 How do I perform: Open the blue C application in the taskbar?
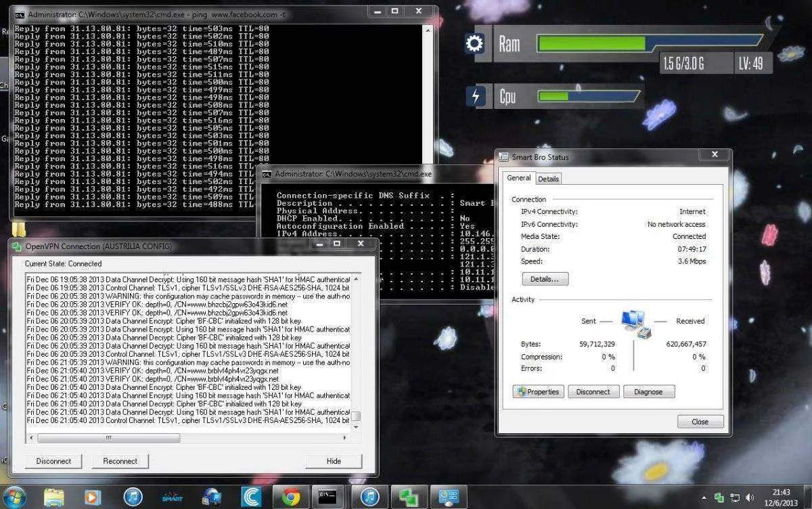click(251, 497)
